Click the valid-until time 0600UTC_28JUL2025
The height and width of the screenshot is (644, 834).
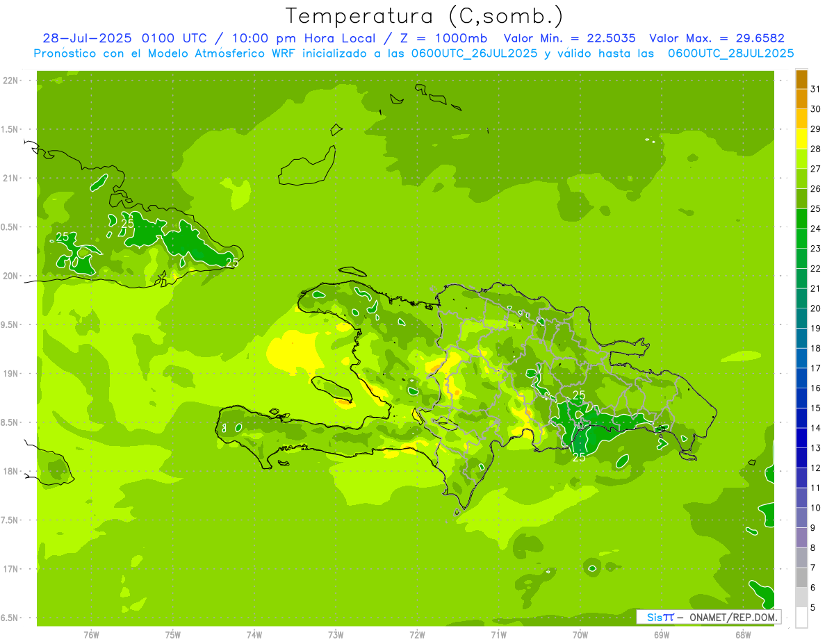[730, 53]
